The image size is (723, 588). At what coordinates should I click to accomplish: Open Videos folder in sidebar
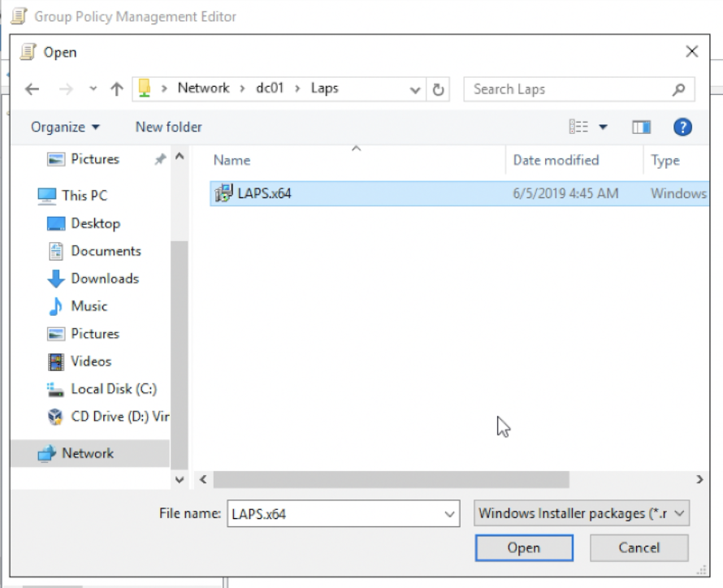point(91,361)
